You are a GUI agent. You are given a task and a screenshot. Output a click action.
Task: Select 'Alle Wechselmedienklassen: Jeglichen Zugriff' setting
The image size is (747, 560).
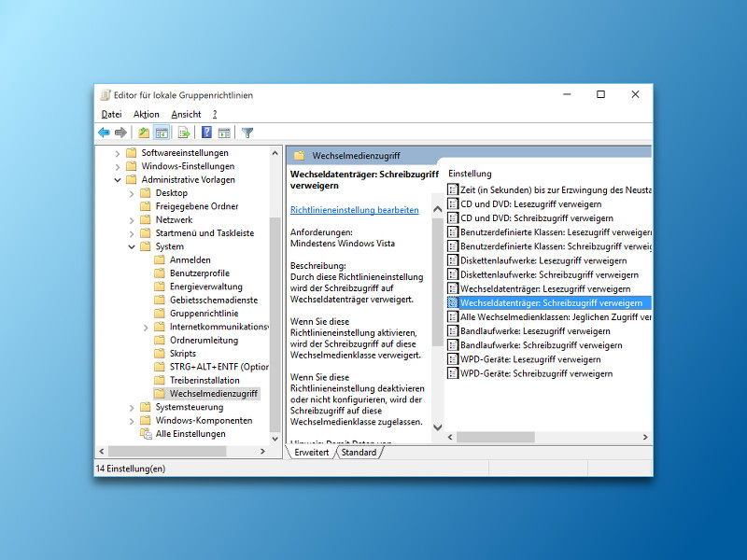click(x=549, y=317)
